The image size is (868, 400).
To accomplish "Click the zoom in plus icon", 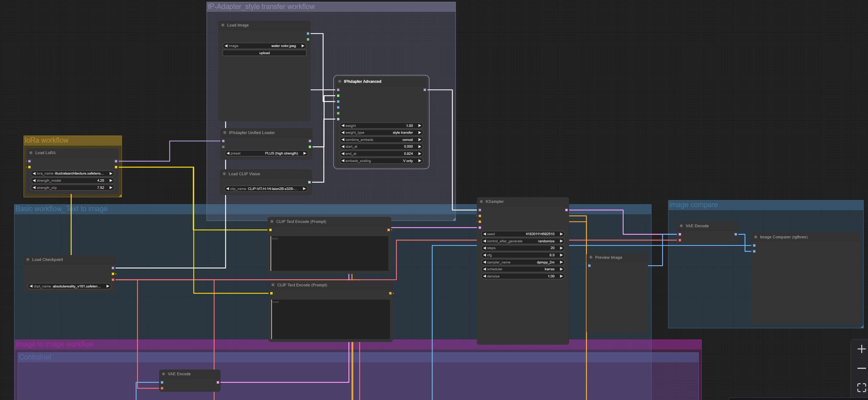I will pos(861,349).
